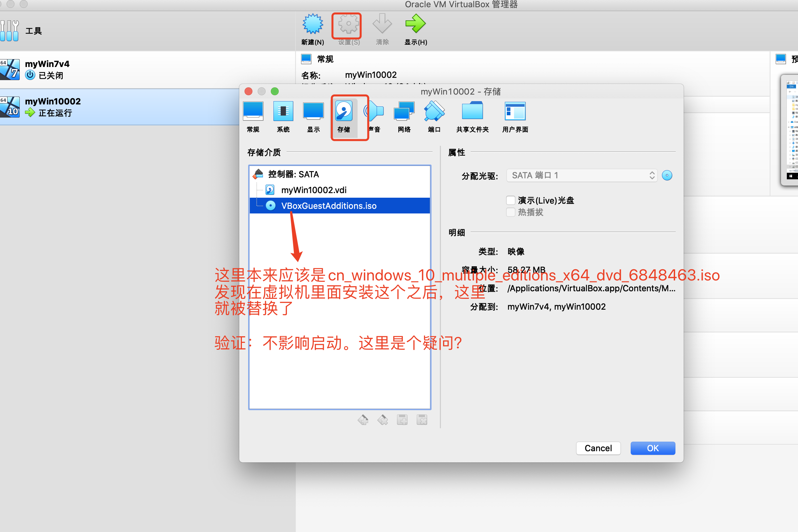Viewport: 798px width, 532px height.
Task: Select the 控制器: SATA tree node
Action: [x=293, y=174]
